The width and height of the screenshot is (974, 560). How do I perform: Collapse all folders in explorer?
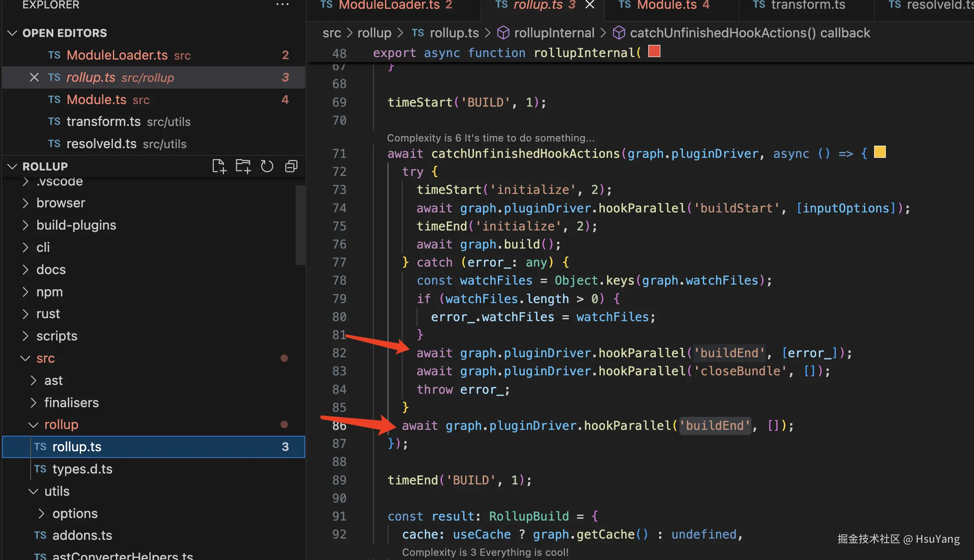(x=291, y=166)
